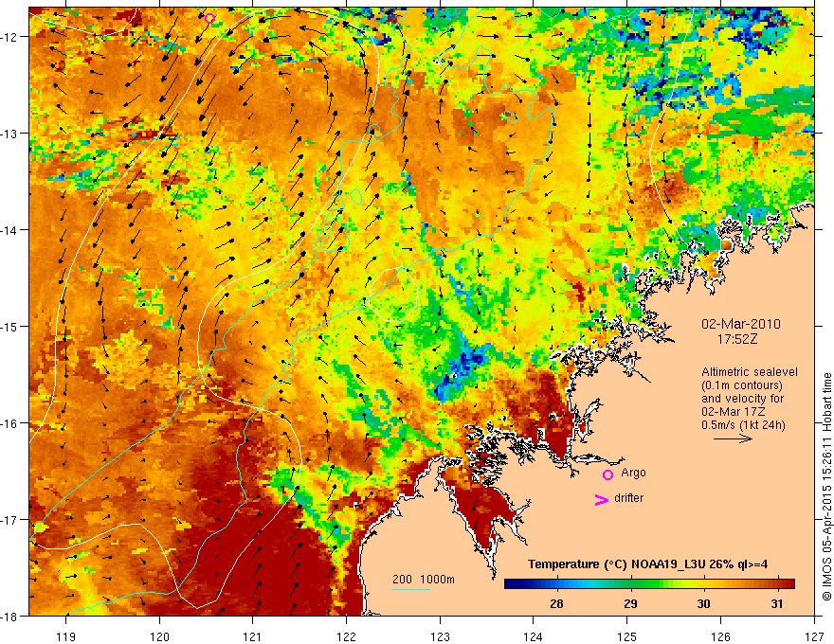Click the magenta Argo circle legend symbol
Screen dimensions: 834x644
click(607, 474)
